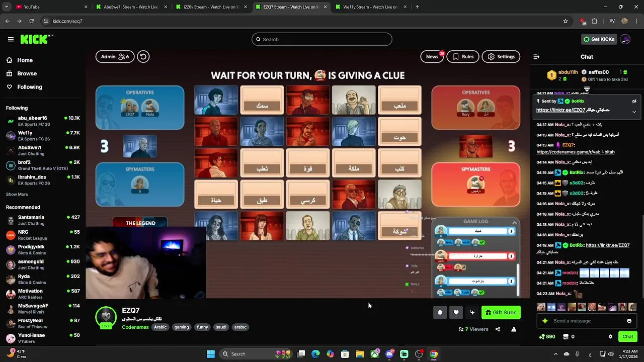Click the Get KICKs button

598,39
